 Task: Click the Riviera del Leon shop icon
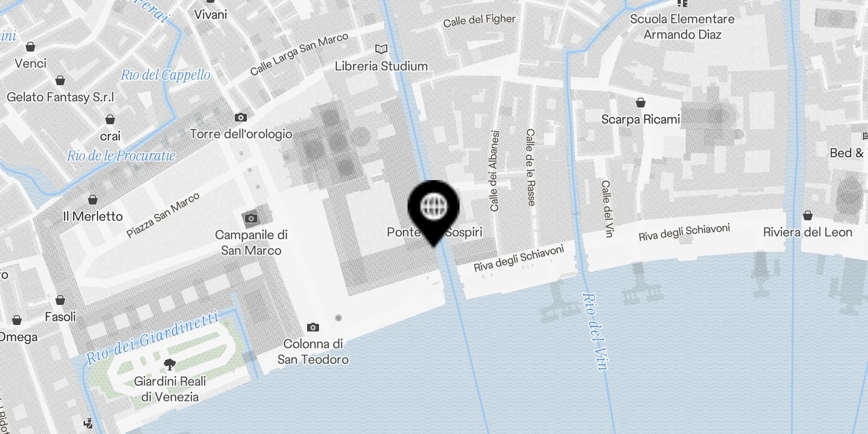click(808, 215)
